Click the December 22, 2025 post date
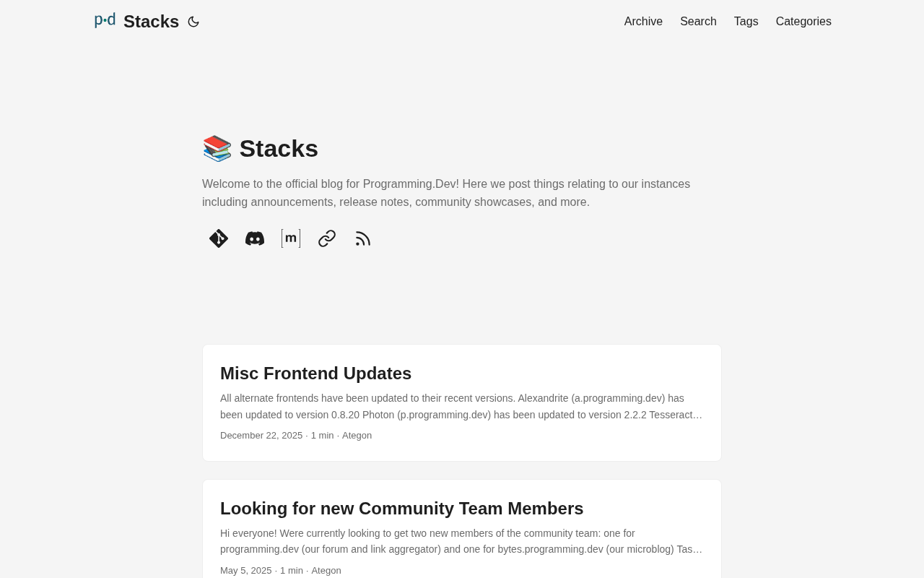Image resolution: width=924 pixels, height=578 pixels. pos(261,436)
